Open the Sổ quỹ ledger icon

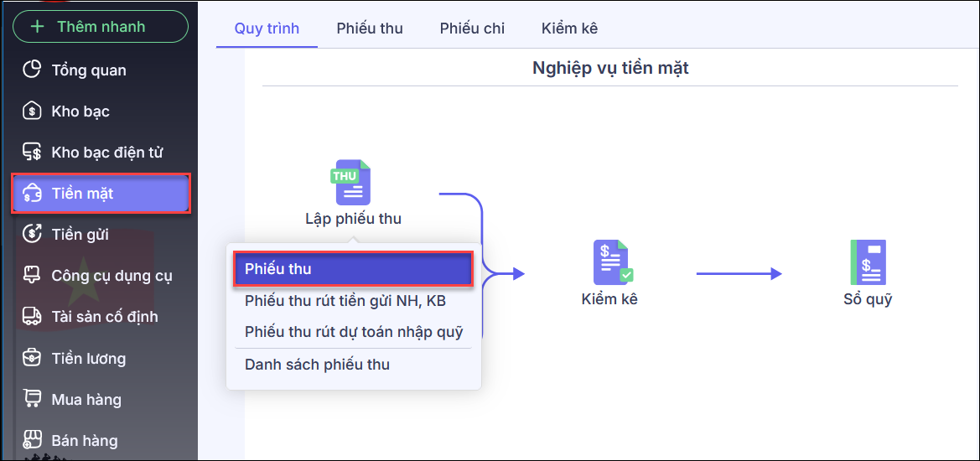click(x=868, y=262)
